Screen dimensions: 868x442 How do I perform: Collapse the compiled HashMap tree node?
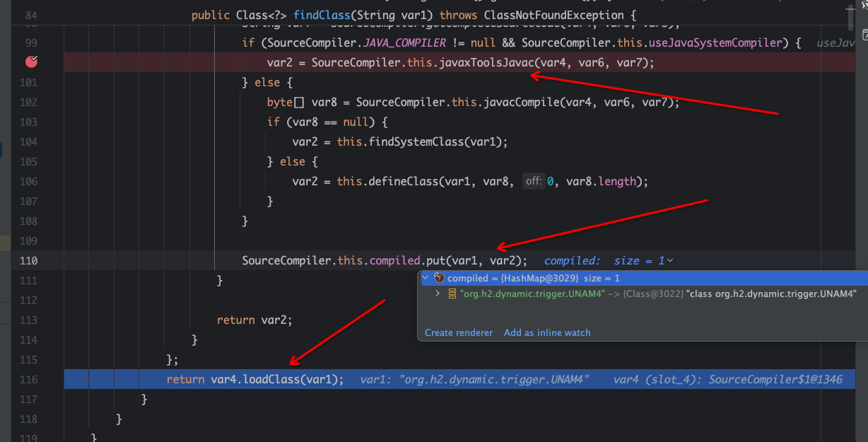[426, 279]
